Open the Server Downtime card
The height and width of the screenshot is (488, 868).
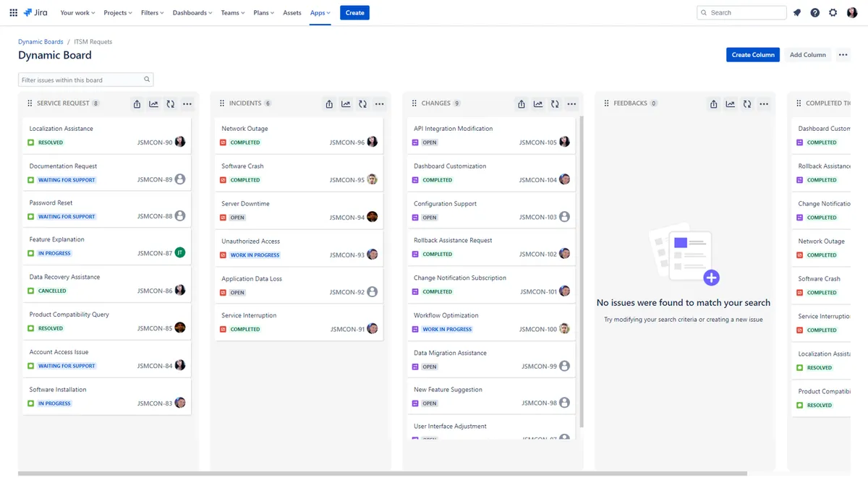(299, 210)
